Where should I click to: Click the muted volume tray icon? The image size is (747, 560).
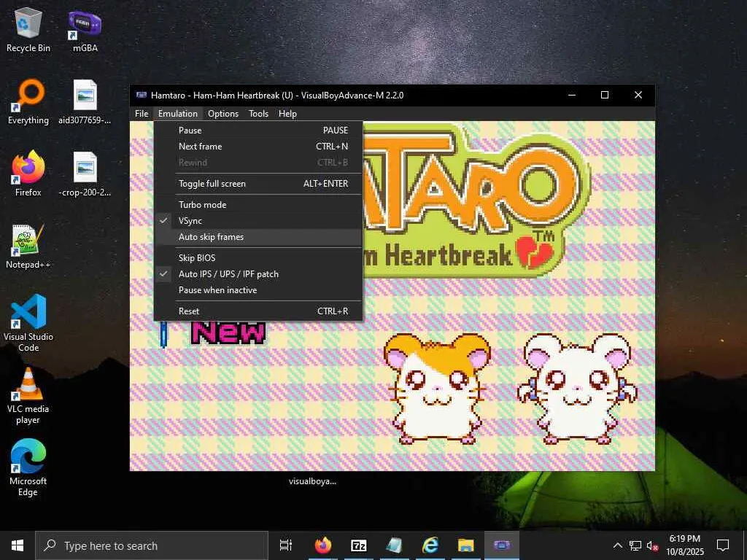point(652,545)
